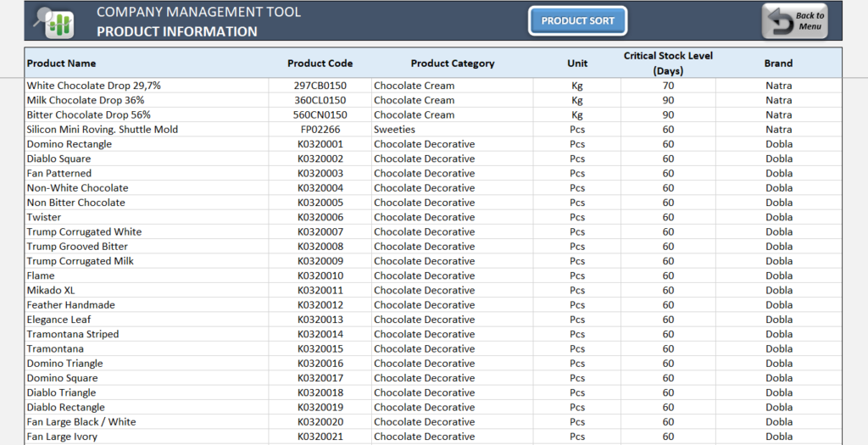Select the Unit column header
This screenshot has height=445, width=868.
[577, 64]
